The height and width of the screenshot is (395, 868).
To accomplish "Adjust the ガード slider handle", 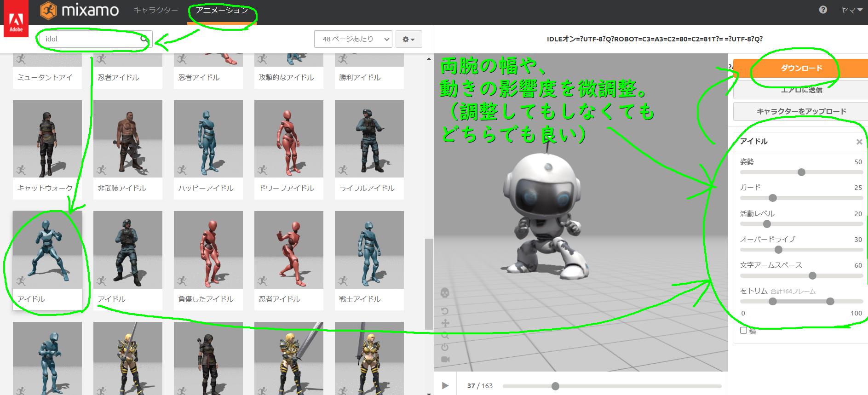I will [x=773, y=198].
